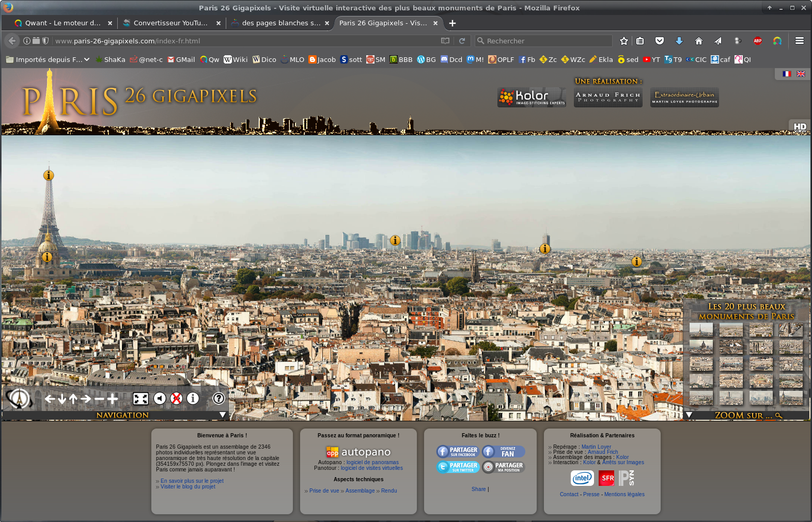Open the Eiffel Tower top info hotspot
Screen dimensions: 812x522
(x=49, y=175)
